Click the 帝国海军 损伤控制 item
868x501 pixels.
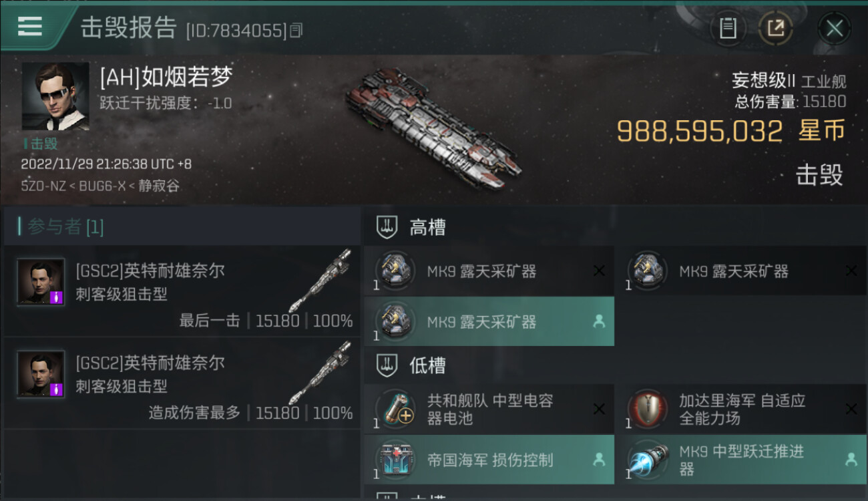[x=489, y=460]
